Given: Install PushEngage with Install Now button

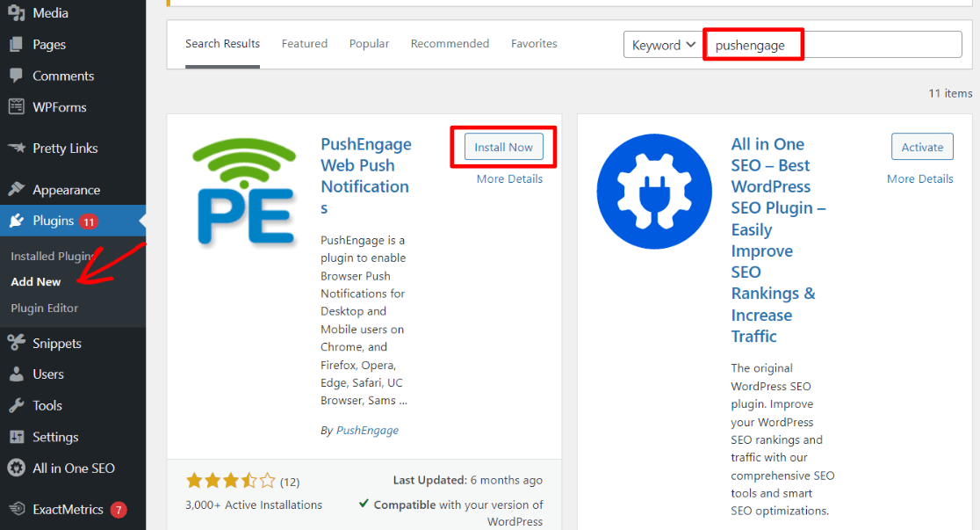Looking at the screenshot, I should point(503,147).
